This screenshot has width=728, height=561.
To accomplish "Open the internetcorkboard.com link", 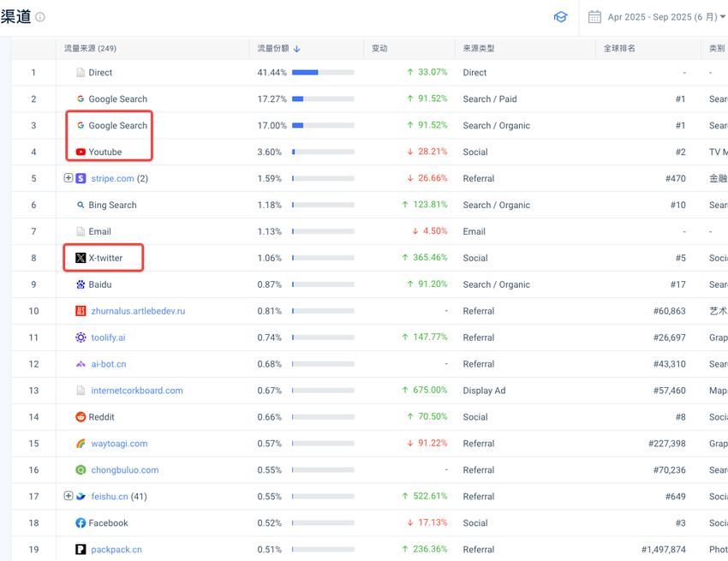I will [x=137, y=390].
